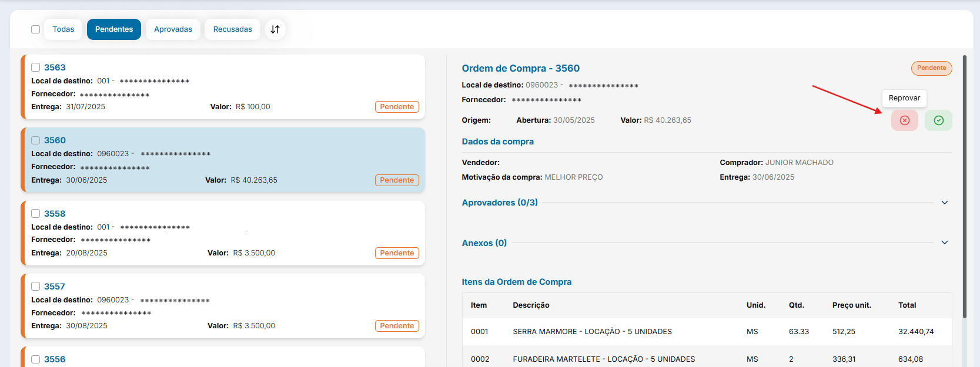Expand the Aprovadores (0/3) chevron
This screenshot has height=367, width=980.
coord(945,203)
